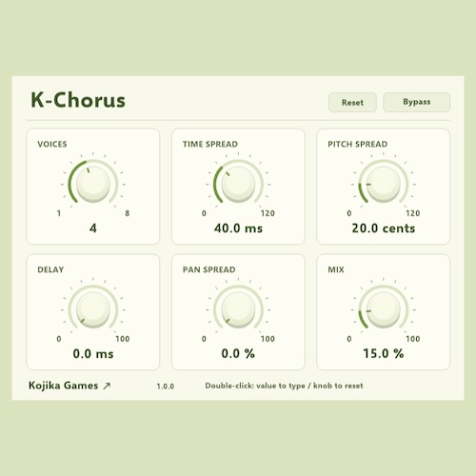The width and height of the screenshot is (476, 476).
Task: Click the 40.0 ms time spread value
Action: coord(238,228)
